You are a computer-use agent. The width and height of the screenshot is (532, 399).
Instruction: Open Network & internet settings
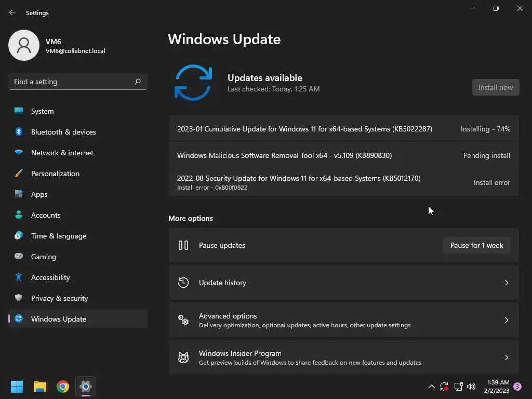pos(78,153)
